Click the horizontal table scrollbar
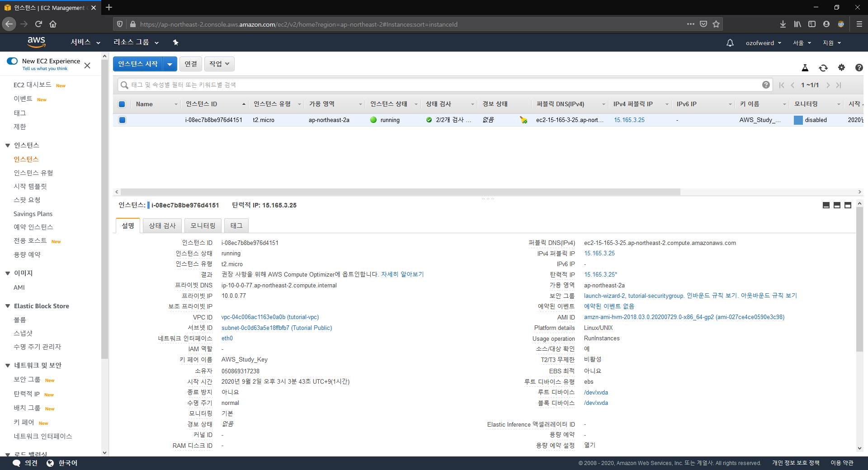The width and height of the screenshot is (868, 470). [x=400, y=192]
